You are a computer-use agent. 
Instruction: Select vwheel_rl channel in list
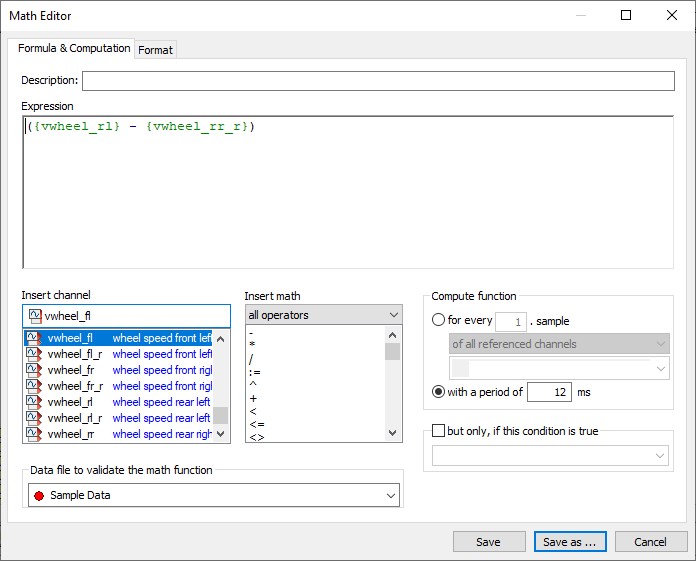tap(119, 402)
